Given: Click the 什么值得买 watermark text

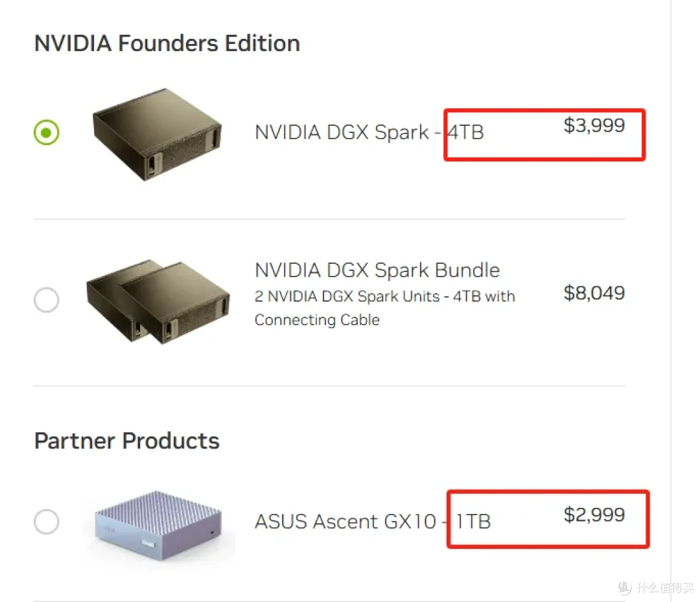Looking at the screenshot, I should [x=665, y=588].
